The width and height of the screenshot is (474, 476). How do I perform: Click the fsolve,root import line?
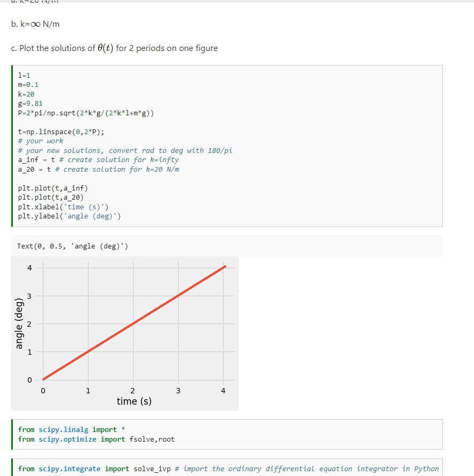[97, 440]
